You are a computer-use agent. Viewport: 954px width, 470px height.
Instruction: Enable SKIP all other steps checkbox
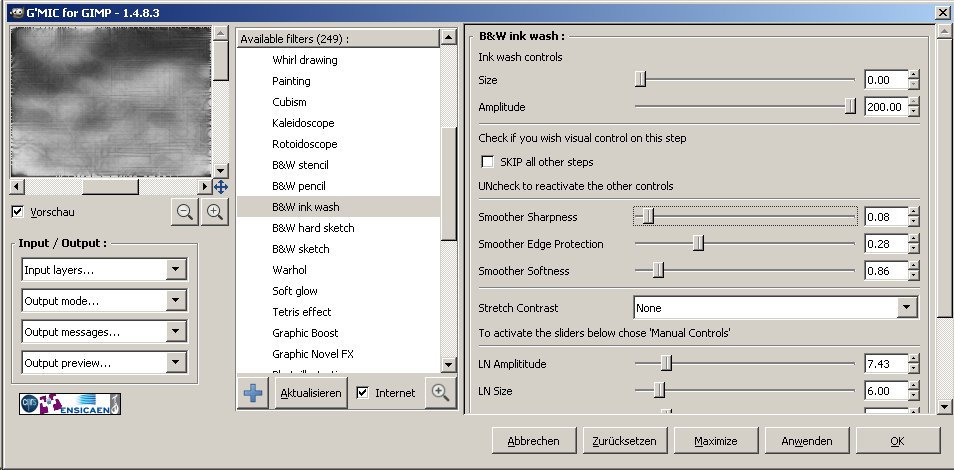click(487, 162)
